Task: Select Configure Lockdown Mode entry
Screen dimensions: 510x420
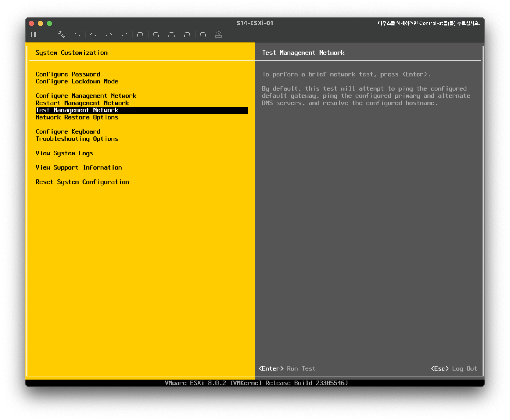Action: tap(77, 81)
